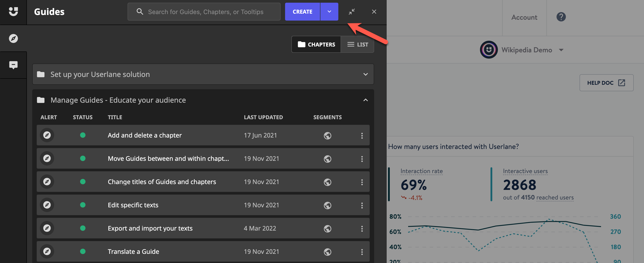Expand Set up your Userlane solution chapter
Screen dimensions: 644x263
tap(365, 74)
